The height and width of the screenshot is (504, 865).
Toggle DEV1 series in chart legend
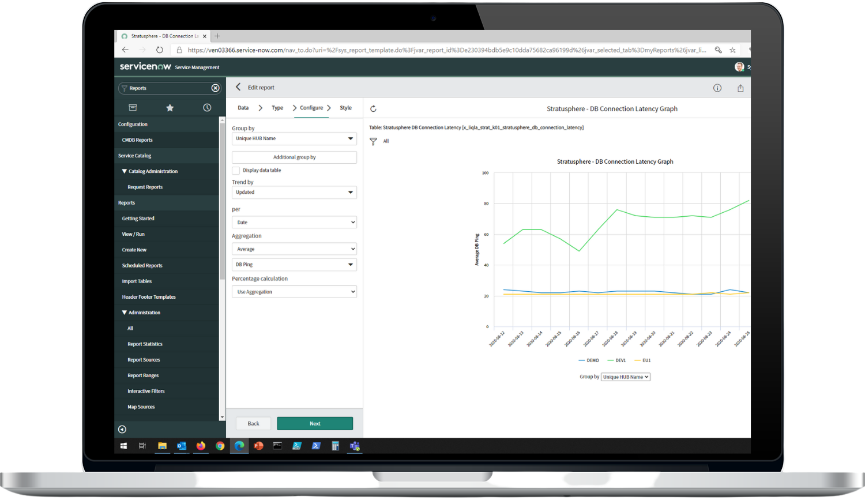pyautogui.click(x=617, y=360)
